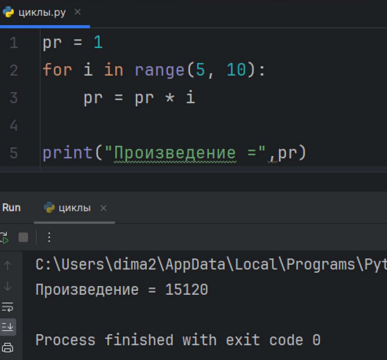Click the number 10 in range call
The height and width of the screenshot is (360, 387).
click(x=236, y=70)
